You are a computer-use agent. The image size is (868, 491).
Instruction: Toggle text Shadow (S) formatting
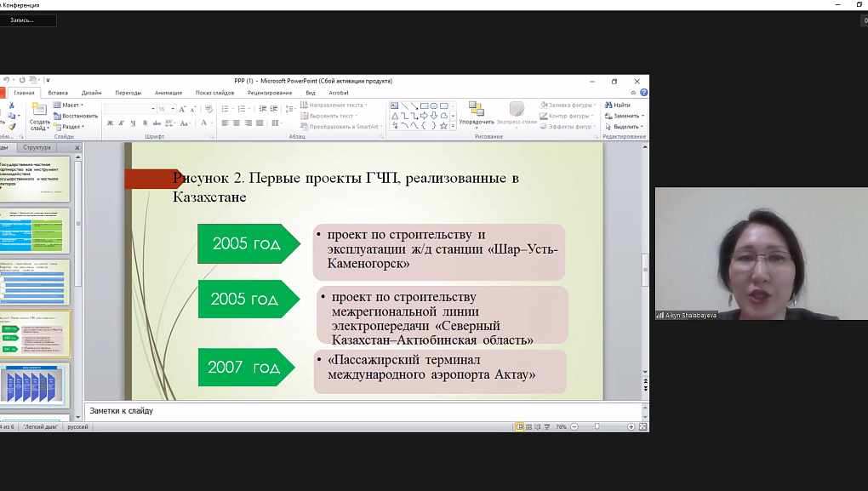pos(145,123)
